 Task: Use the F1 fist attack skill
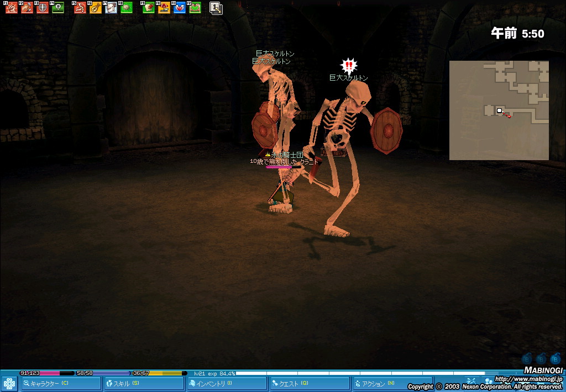pos(12,8)
